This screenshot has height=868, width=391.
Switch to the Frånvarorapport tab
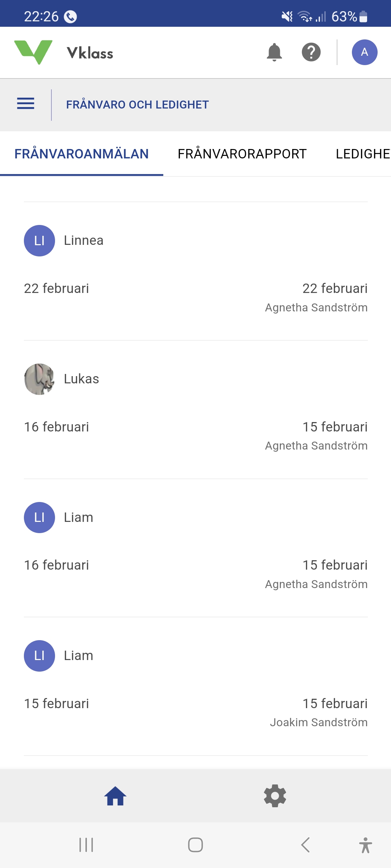[242, 154]
